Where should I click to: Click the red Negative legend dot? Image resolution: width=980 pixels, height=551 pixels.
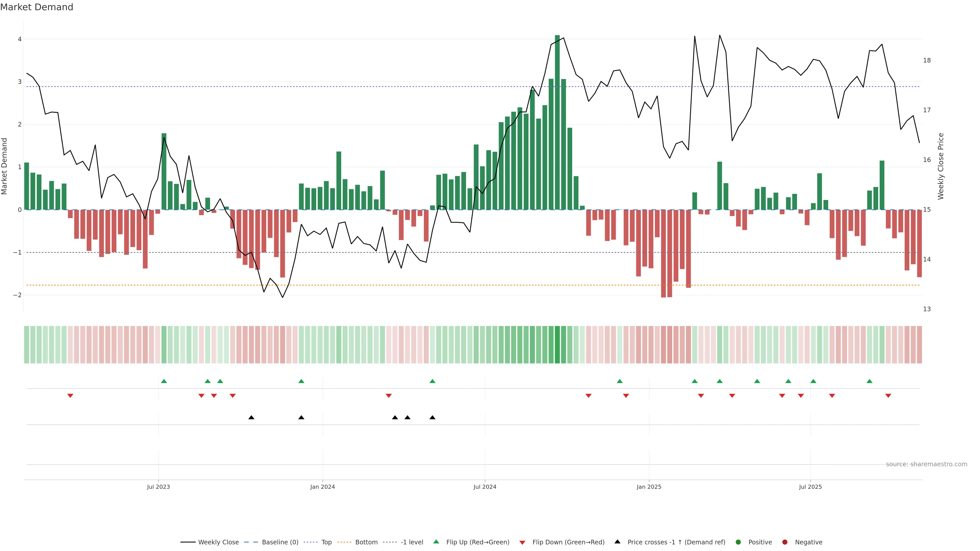785,542
